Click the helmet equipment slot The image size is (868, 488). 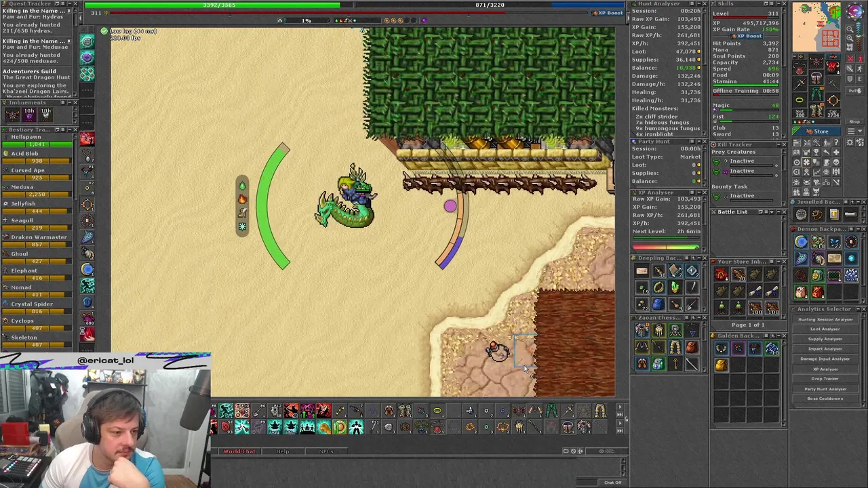click(816, 61)
